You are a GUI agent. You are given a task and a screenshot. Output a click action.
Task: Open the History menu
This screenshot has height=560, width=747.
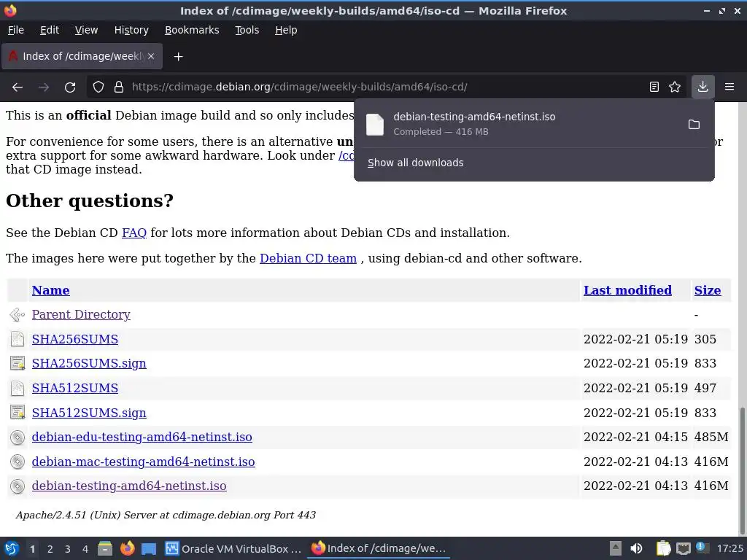tap(131, 30)
